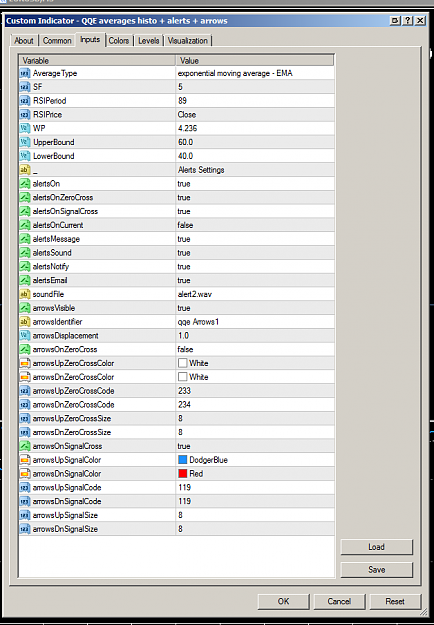Click the Variable column header
434x625 pixels.
[97, 61]
